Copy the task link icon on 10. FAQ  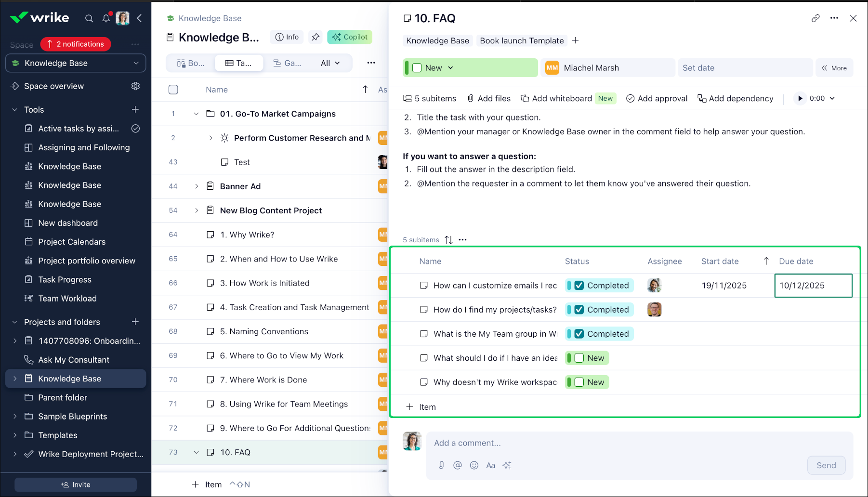point(815,18)
